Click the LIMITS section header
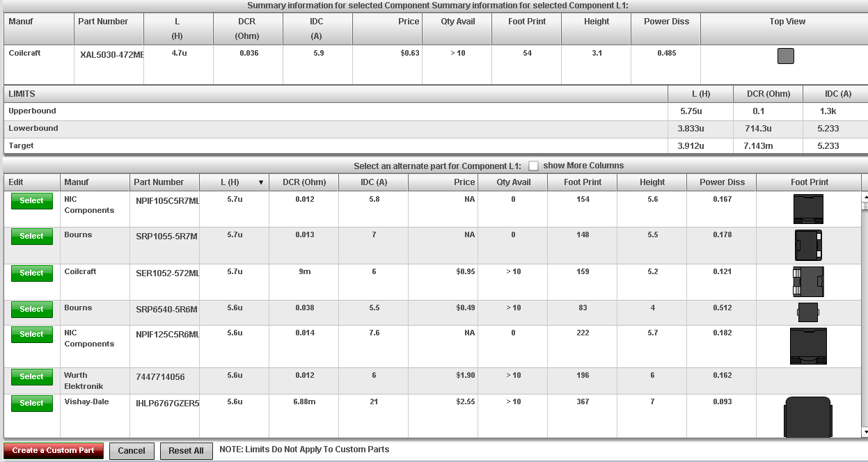 (22, 94)
